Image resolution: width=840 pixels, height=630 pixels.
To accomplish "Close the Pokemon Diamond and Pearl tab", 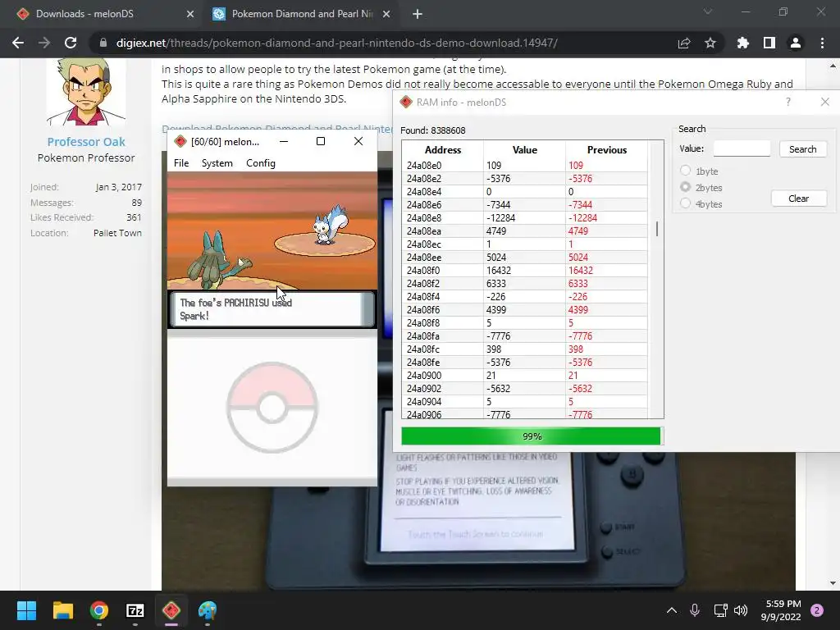I will point(386,14).
